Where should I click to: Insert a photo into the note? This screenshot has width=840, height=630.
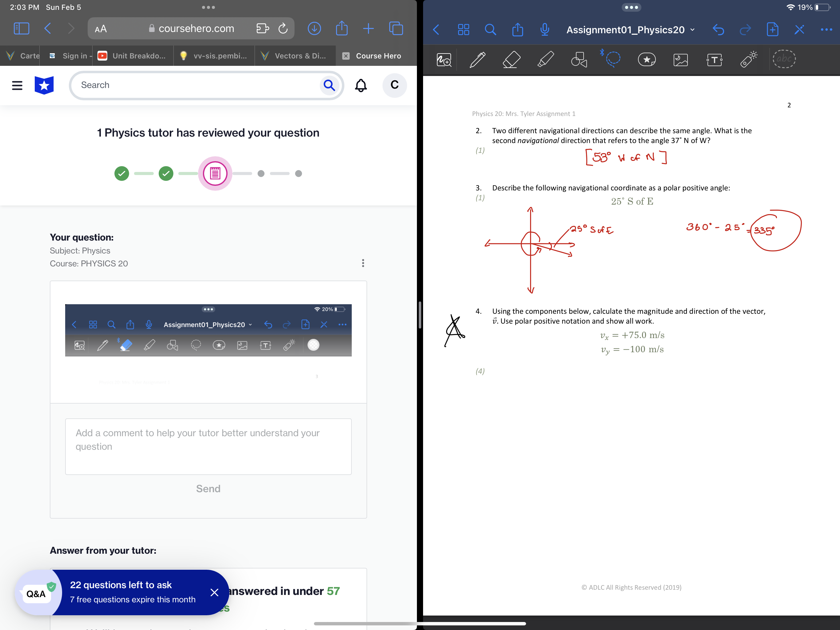[680, 60]
